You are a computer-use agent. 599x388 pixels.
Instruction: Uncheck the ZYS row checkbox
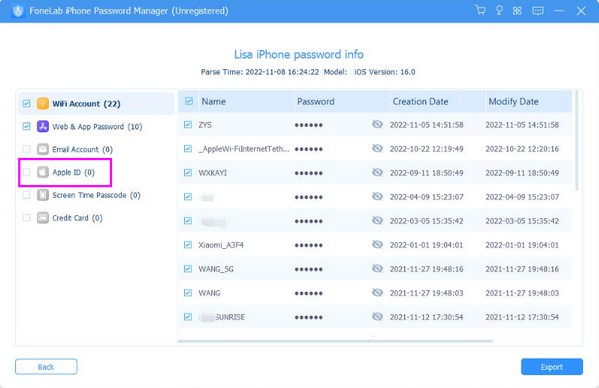[x=188, y=124]
